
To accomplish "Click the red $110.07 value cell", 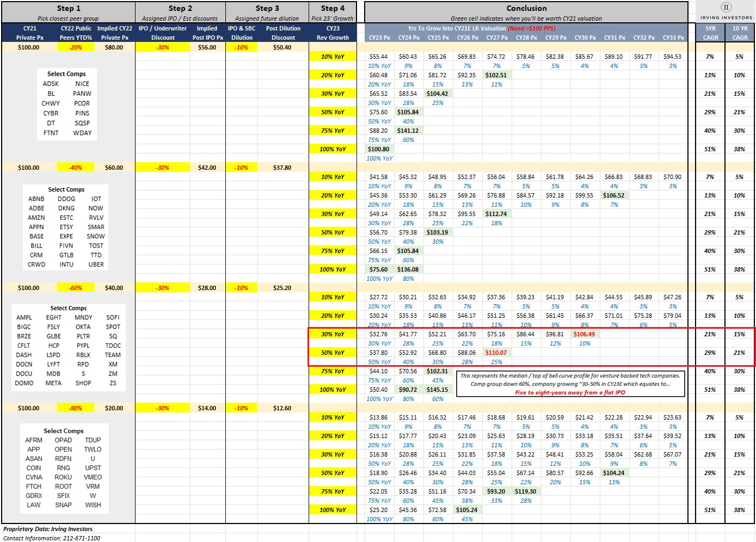I will pos(495,353).
